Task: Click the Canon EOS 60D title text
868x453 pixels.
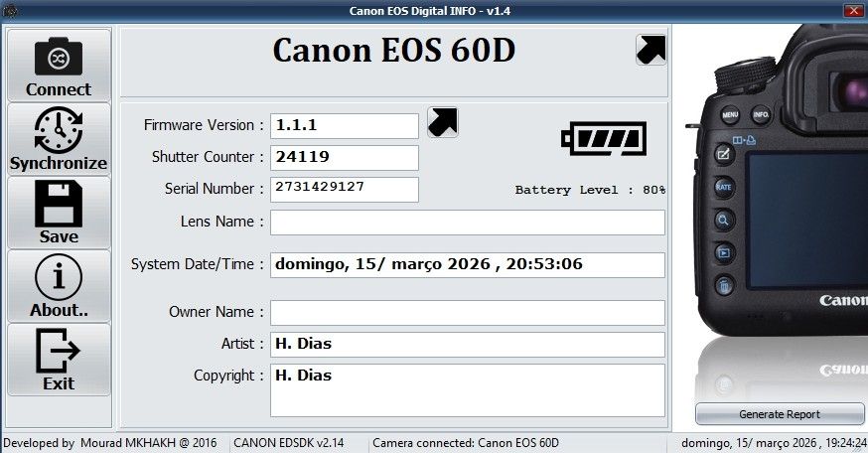Action: [x=394, y=51]
